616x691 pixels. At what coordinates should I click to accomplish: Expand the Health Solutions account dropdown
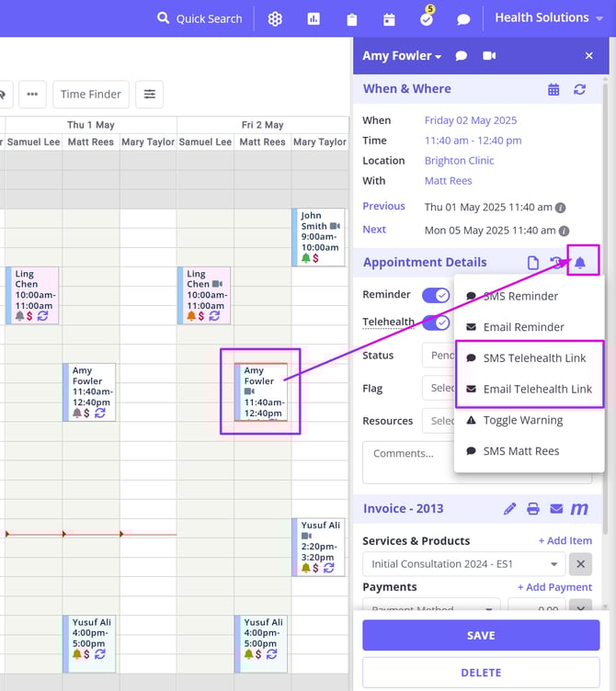click(x=549, y=18)
